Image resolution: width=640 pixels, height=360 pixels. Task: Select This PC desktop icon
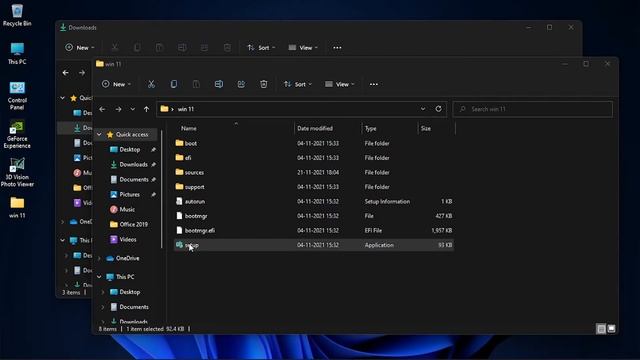[17, 53]
